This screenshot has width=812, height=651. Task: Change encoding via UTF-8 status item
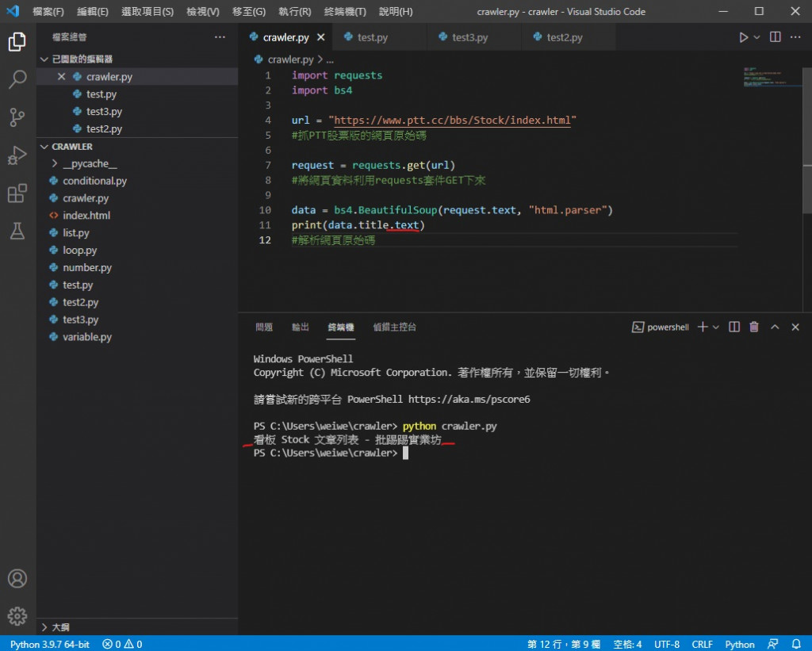click(666, 644)
